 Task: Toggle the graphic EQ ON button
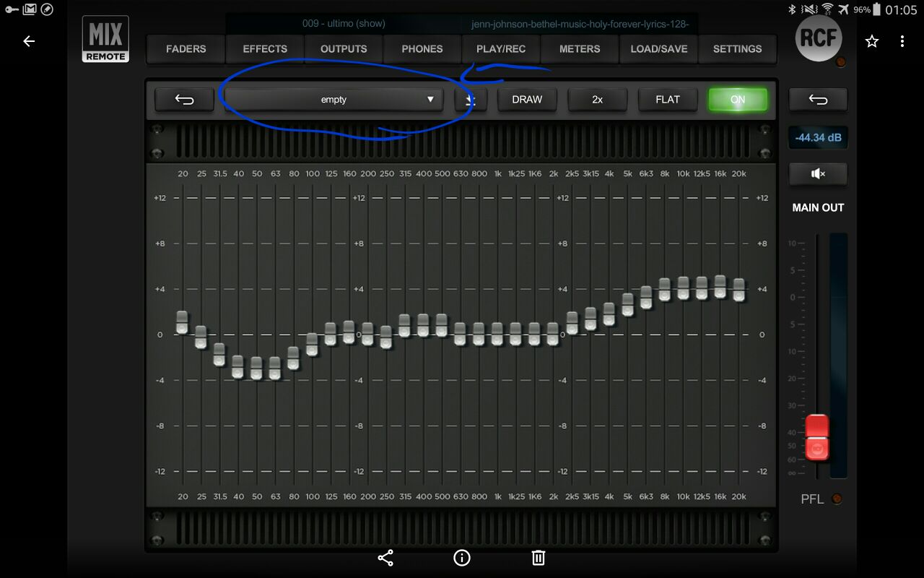(738, 100)
